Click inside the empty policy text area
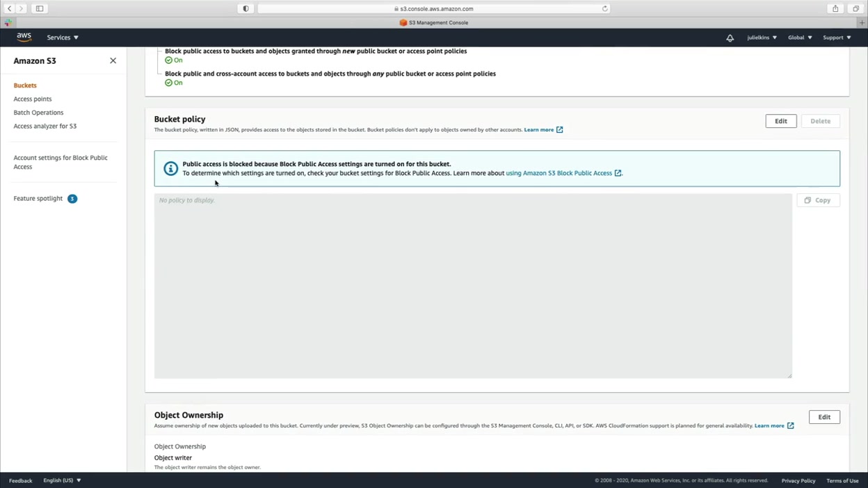 [473, 286]
